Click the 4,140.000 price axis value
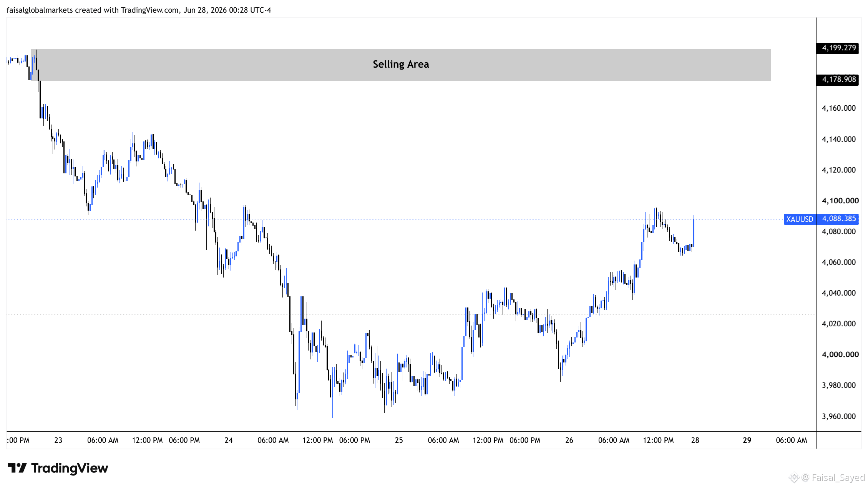This screenshot has width=868, height=487. [838, 140]
